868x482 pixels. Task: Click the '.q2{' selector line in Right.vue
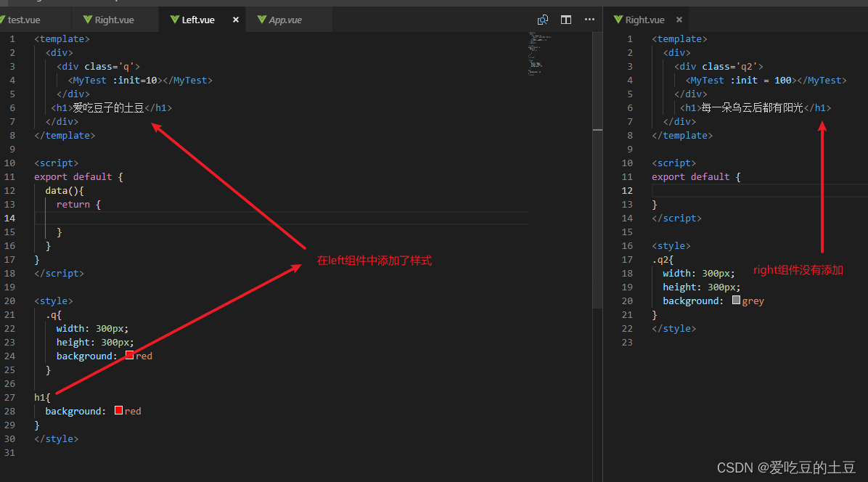click(663, 260)
